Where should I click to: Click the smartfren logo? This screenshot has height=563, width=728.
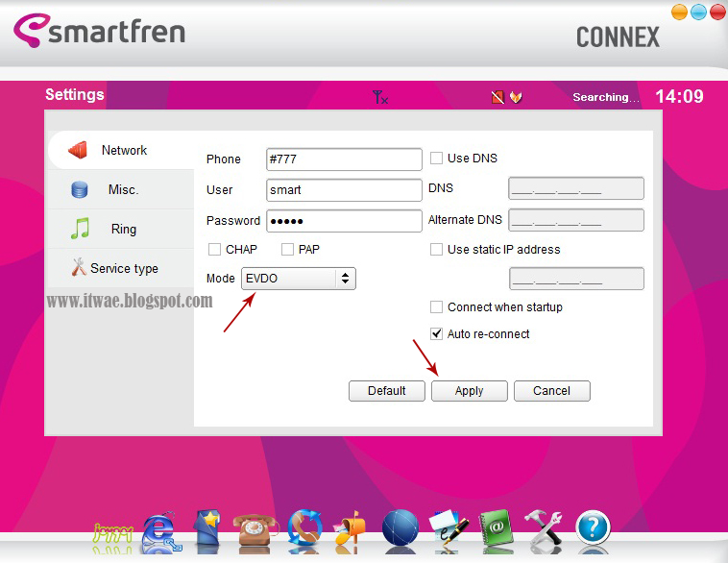point(99,31)
